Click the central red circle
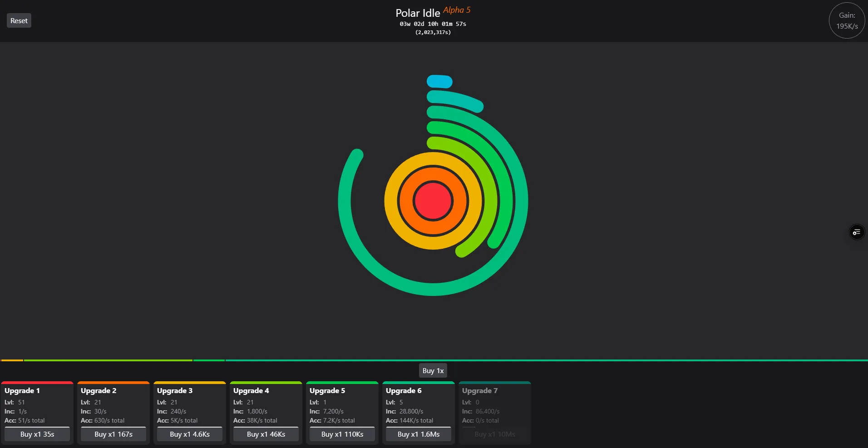 [x=433, y=201]
